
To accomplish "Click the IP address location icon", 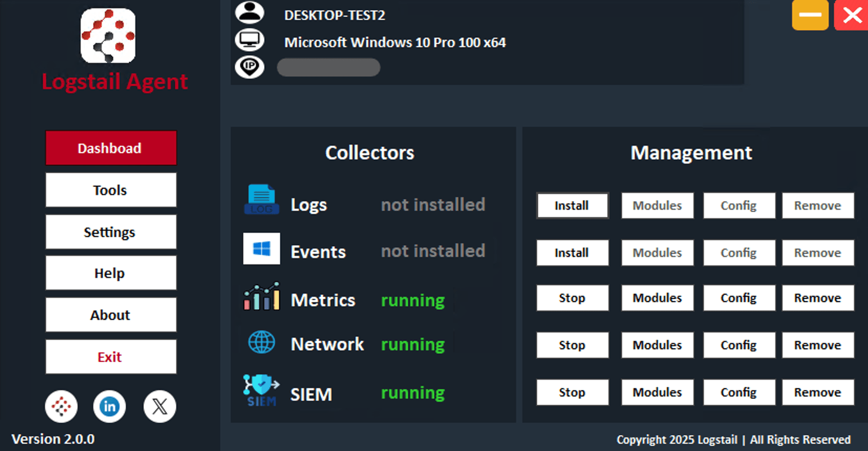I will (249, 67).
